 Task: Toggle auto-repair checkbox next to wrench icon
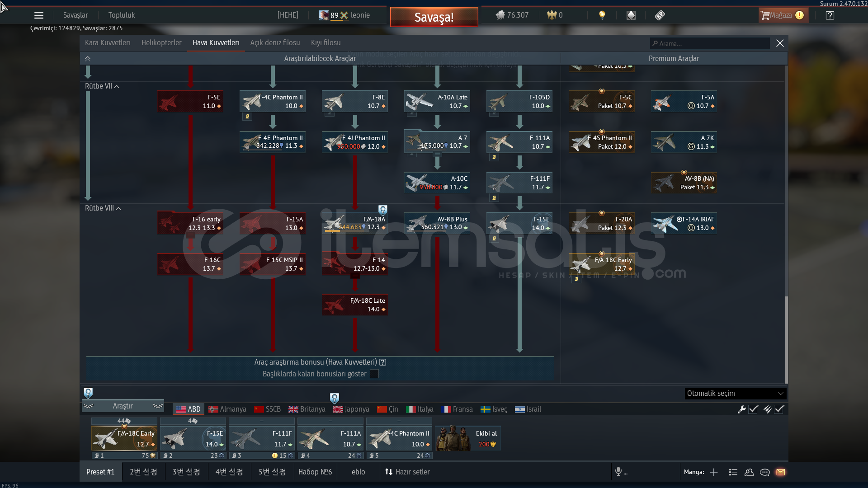point(753,409)
